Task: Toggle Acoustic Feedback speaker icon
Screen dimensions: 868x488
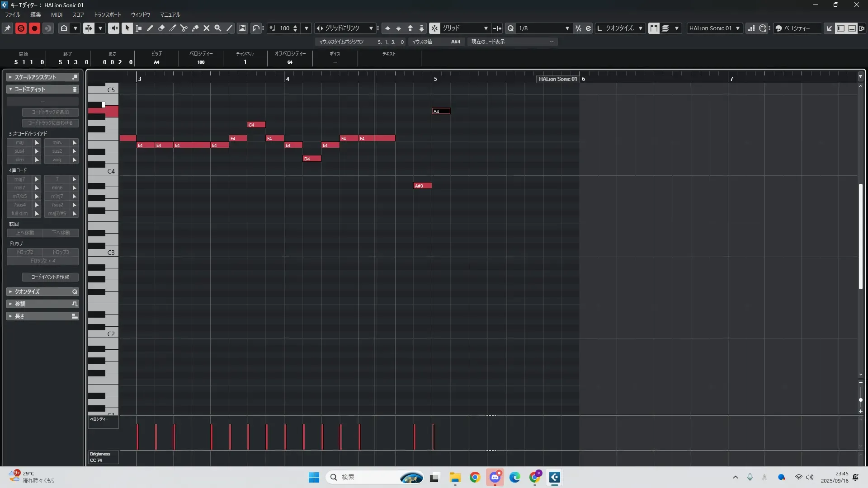Action: [113, 28]
